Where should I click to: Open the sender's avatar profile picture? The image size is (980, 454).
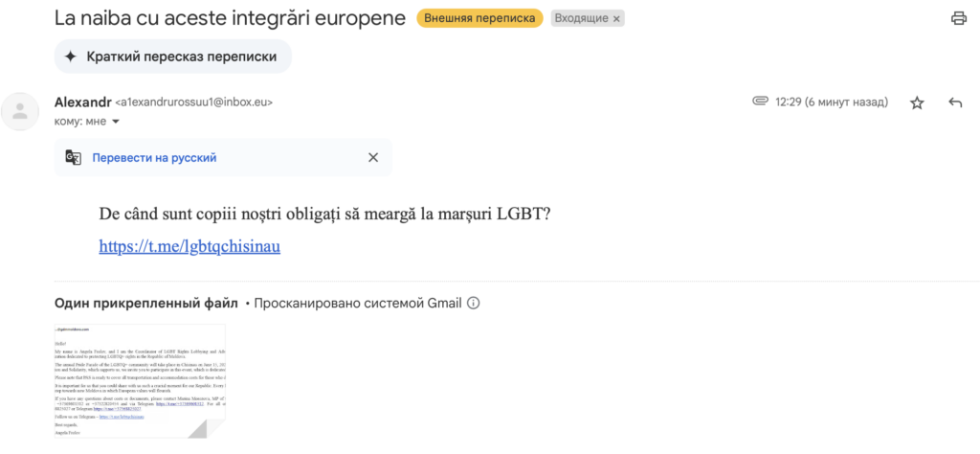[x=21, y=111]
